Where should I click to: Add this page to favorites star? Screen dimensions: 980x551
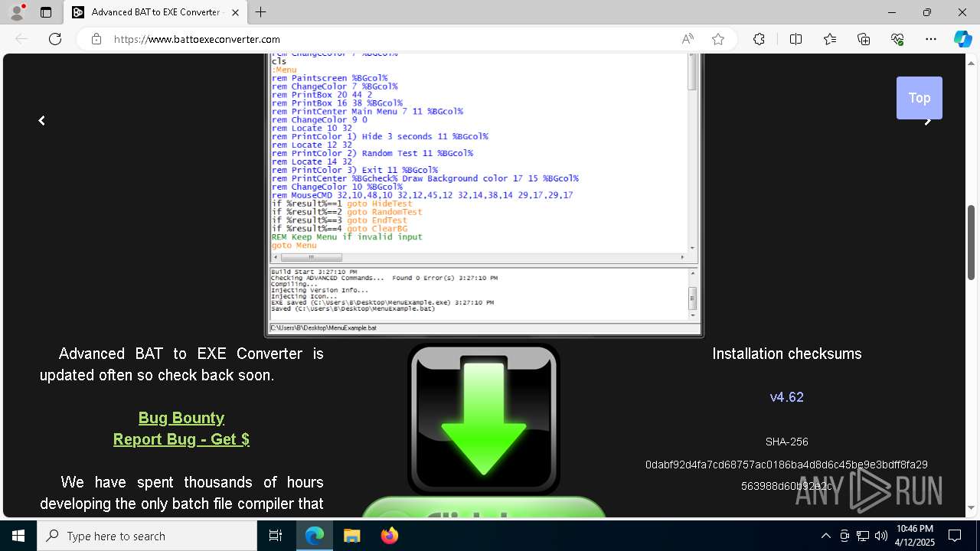[x=718, y=39]
